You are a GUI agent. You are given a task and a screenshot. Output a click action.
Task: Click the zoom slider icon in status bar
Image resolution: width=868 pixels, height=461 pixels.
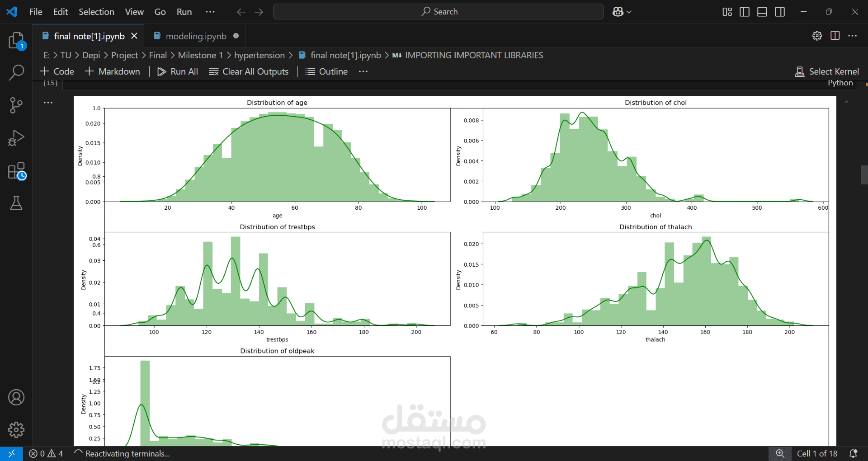[780, 454]
